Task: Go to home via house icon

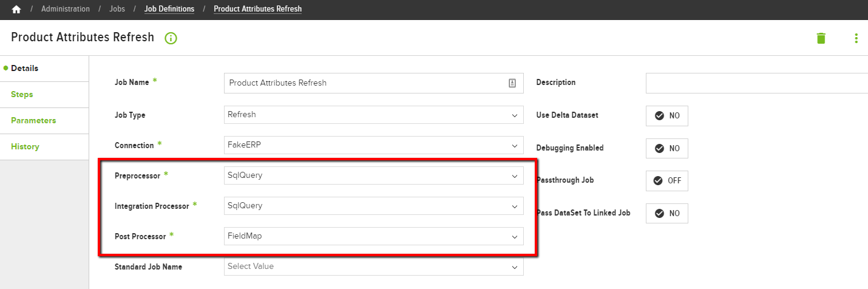Action: (16, 9)
